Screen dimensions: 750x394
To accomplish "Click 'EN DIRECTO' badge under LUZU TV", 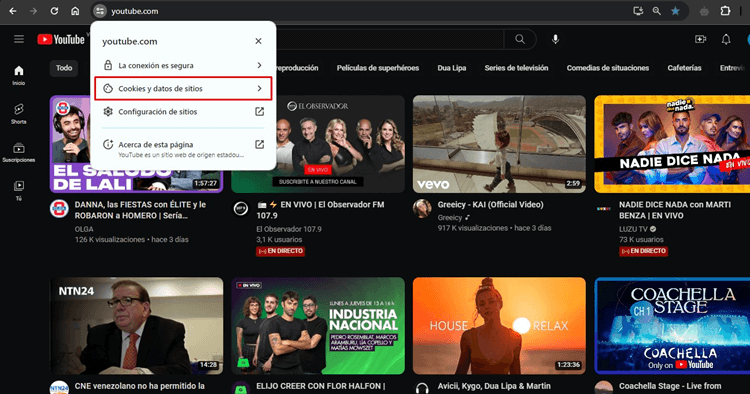I will coord(643,251).
